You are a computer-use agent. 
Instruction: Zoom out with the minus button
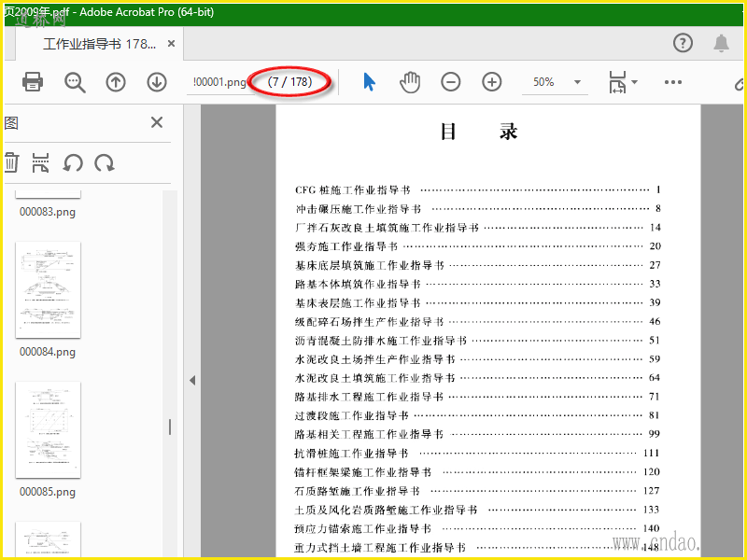pos(451,82)
